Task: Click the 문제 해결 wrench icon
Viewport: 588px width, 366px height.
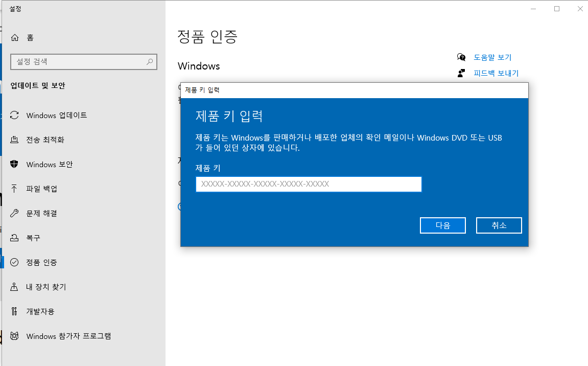Action: pyautogui.click(x=14, y=213)
